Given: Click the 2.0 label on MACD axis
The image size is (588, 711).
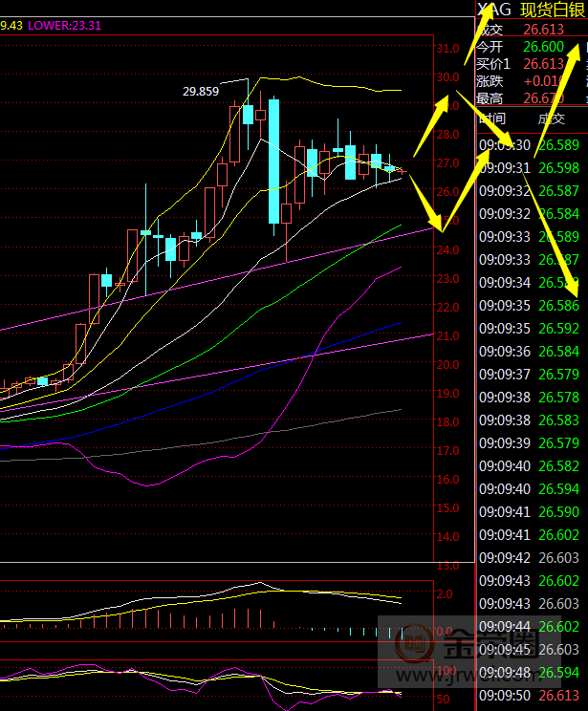Looking at the screenshot, I should (x=445, y=594).
